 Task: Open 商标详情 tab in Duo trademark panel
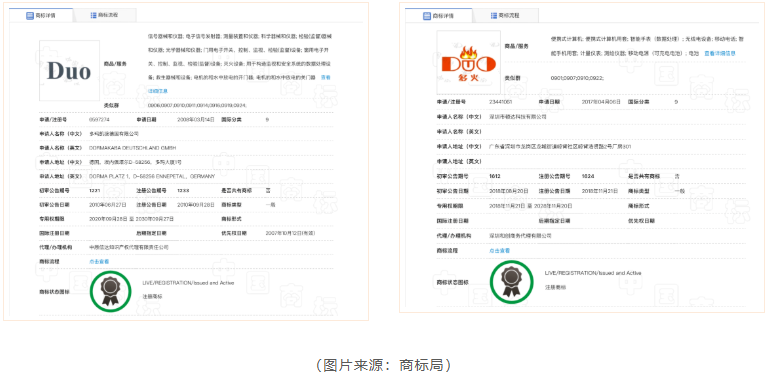coord(41,15)
